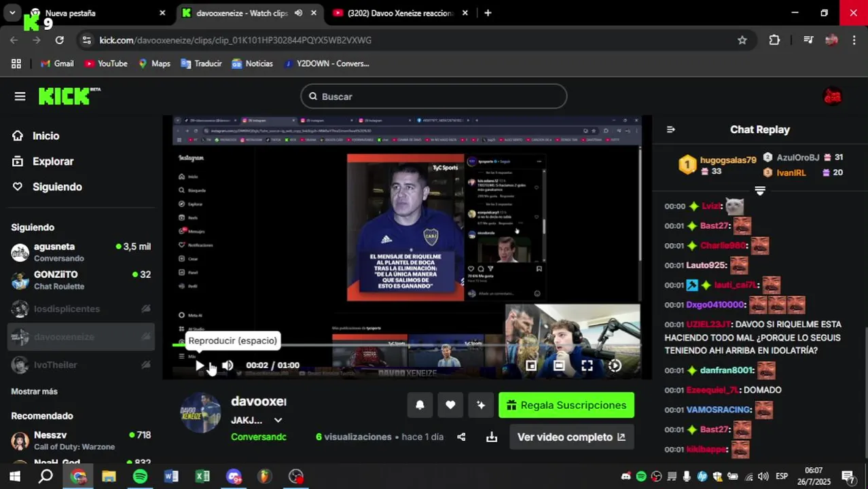Open Ver video completo link

[x=571, y=437]
